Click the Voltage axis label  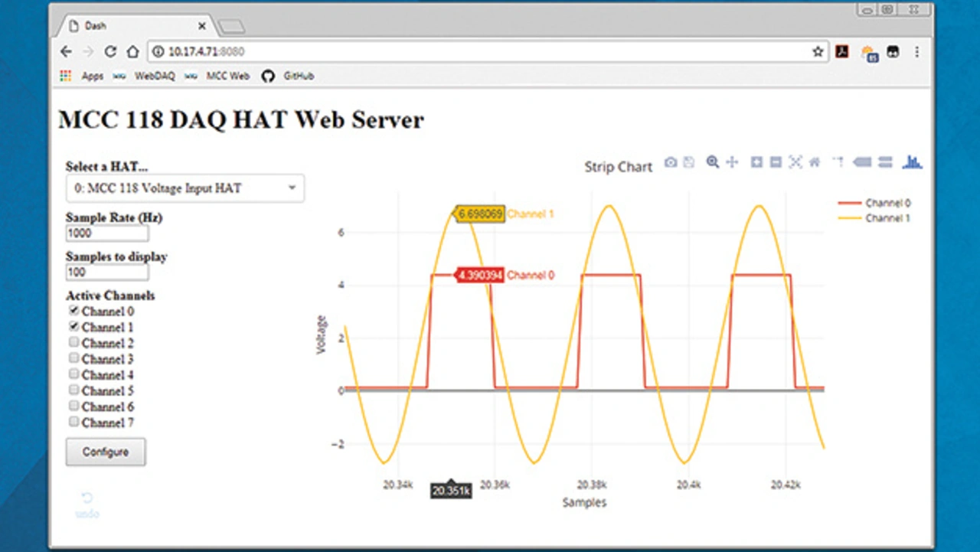pos(322,335)
